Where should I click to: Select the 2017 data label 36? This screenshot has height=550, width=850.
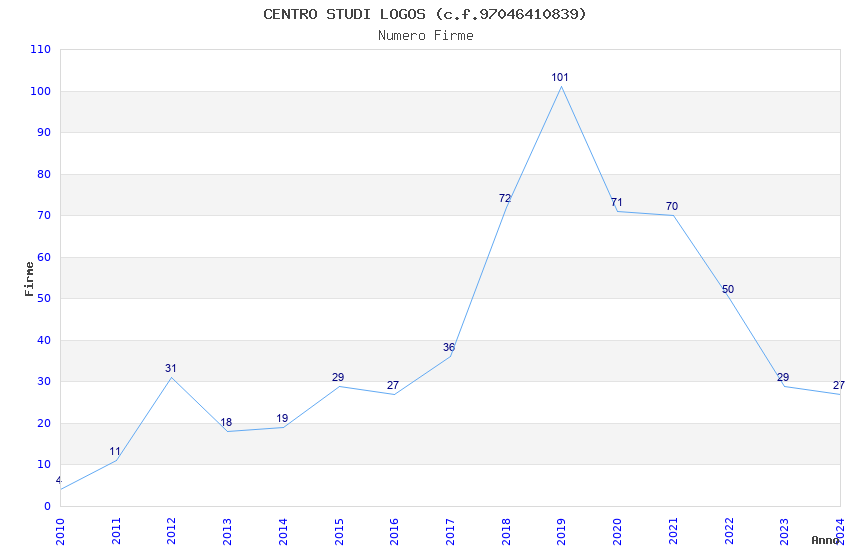[x=449, y=347]
